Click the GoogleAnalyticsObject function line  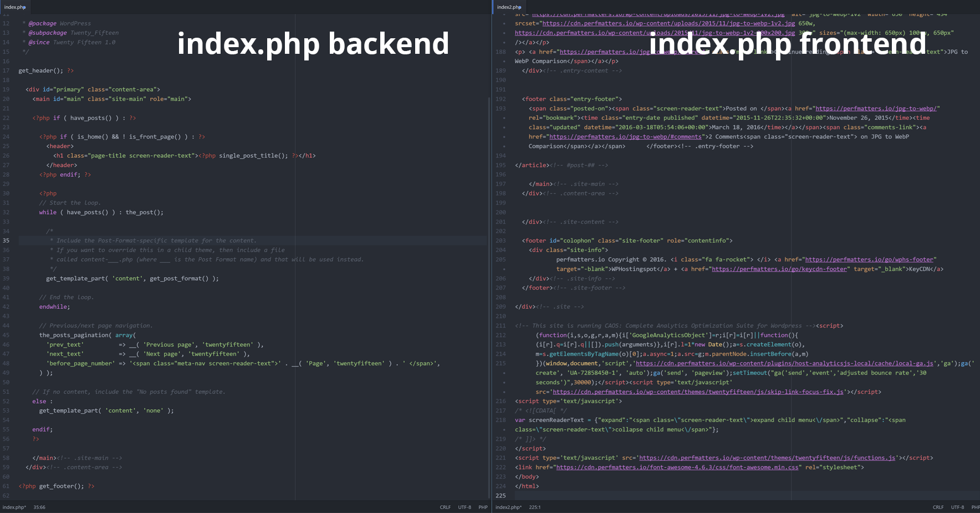coord(667,335)
